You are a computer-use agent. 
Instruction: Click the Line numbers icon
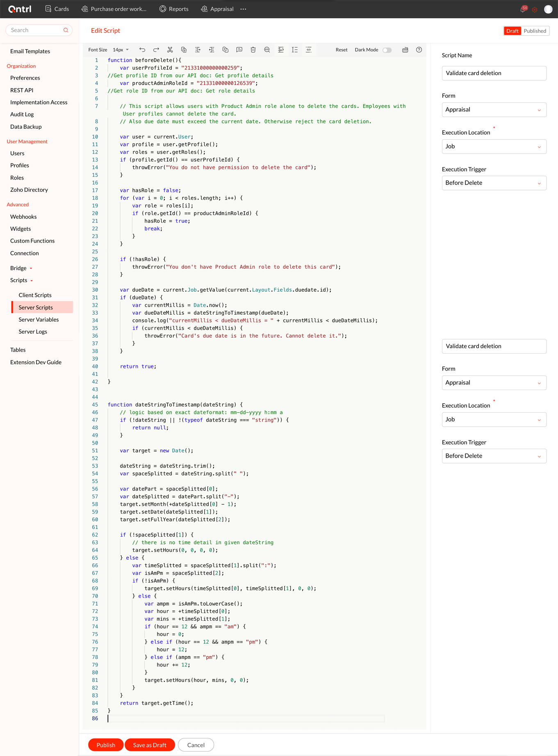pos(295,50)
